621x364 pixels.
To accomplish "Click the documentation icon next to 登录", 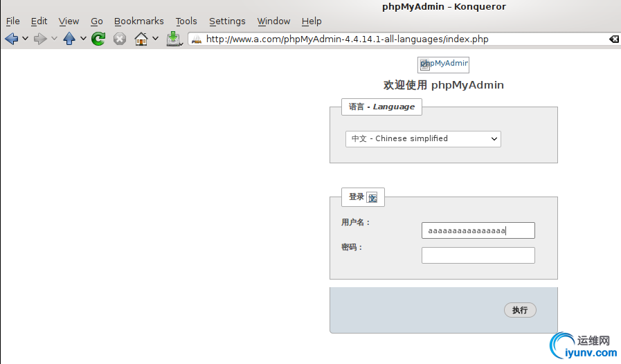I will tap(372, 198).
